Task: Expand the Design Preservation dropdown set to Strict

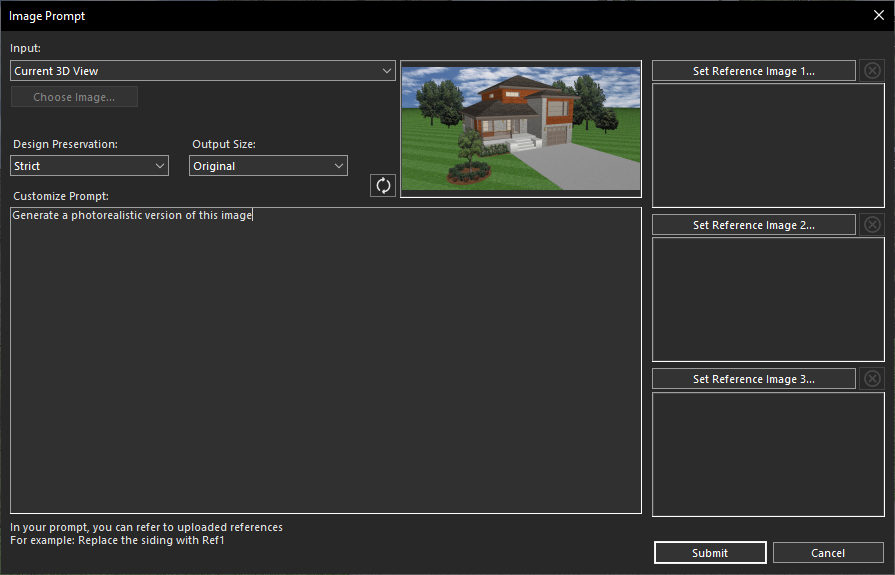Action: 90,166
